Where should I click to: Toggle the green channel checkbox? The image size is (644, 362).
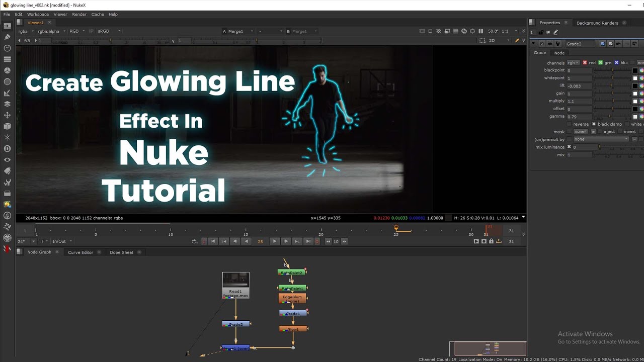[600, 63]
